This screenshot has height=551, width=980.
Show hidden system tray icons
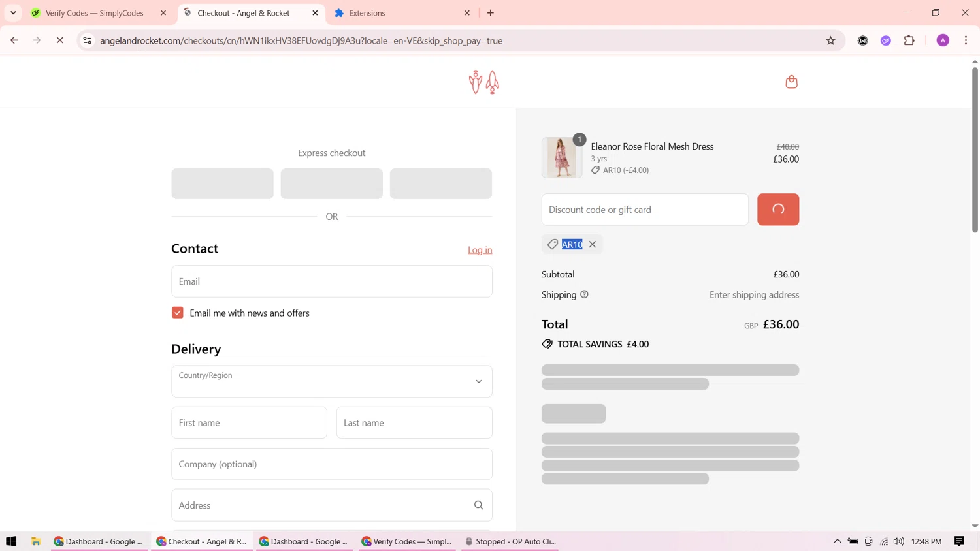[x=837, y=541]
